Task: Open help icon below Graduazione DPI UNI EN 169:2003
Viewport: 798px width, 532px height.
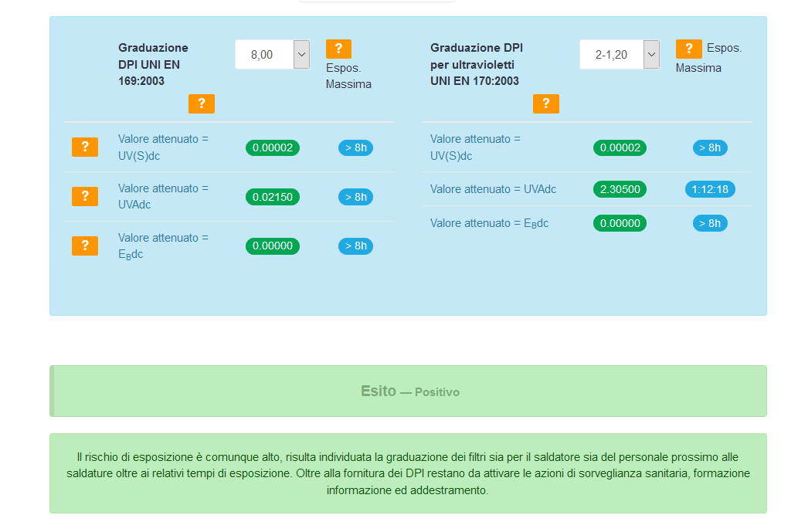Action: pos(202,103)
